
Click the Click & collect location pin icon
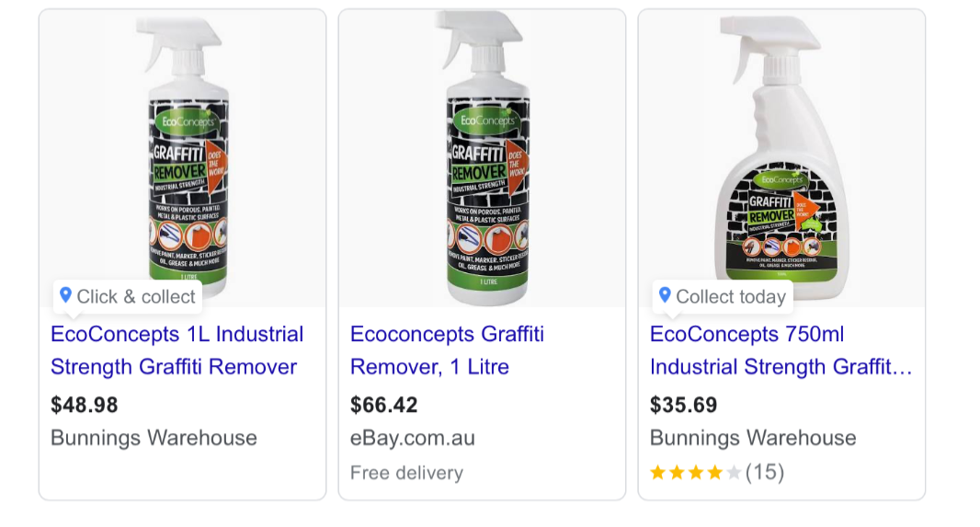point(65,295)
